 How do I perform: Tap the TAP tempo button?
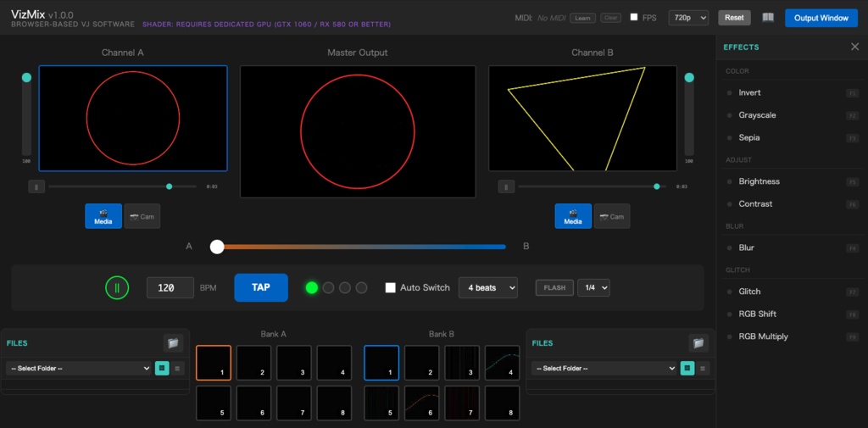tap(261, 287)
